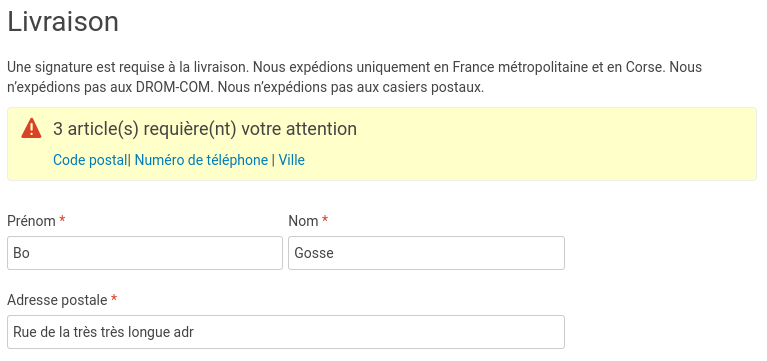Click the Livraison page heading
Screen dimensions: 767x361
(63, 22)
